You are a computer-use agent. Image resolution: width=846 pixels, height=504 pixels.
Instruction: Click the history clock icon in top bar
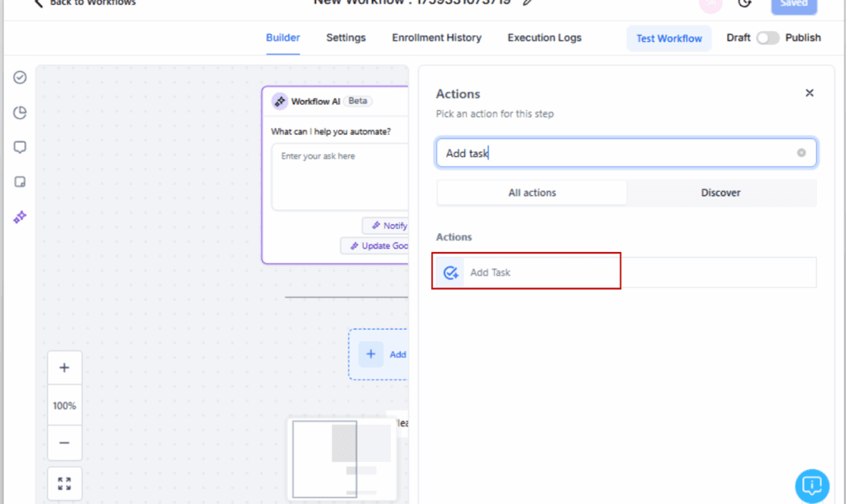pos(744,3)
